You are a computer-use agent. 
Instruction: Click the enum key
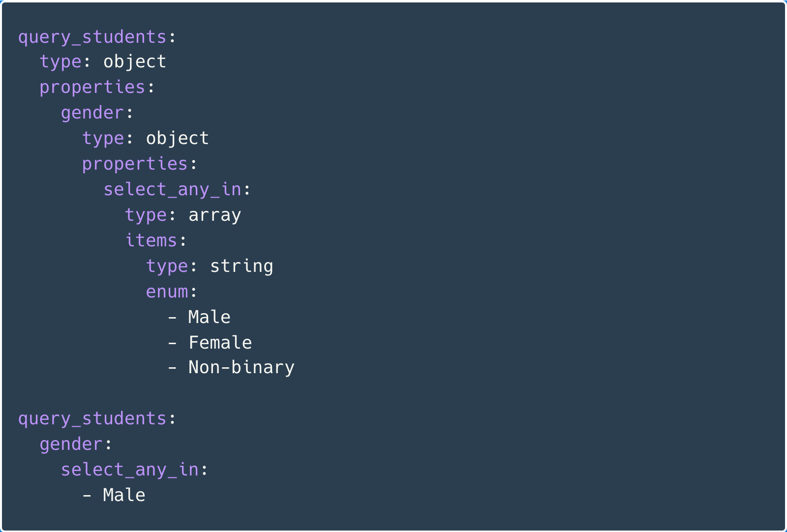click(167, 292)
